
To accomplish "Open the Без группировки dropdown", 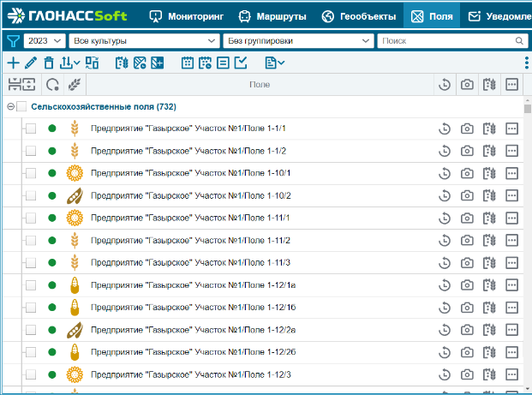I will point(298,41).
